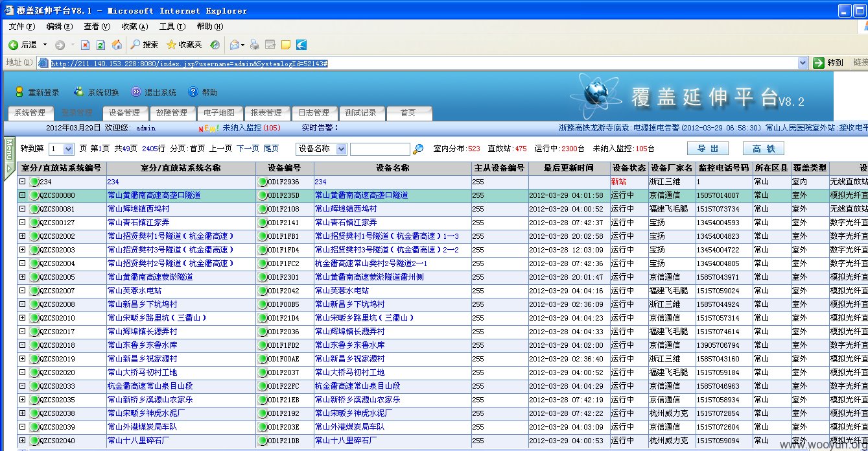
Task: Click the green Go arrow 转到
Action: coord(819,62)
